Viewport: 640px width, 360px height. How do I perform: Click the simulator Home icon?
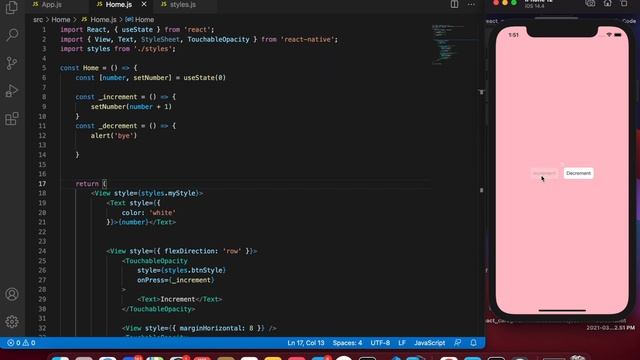[x=607, y=3]
